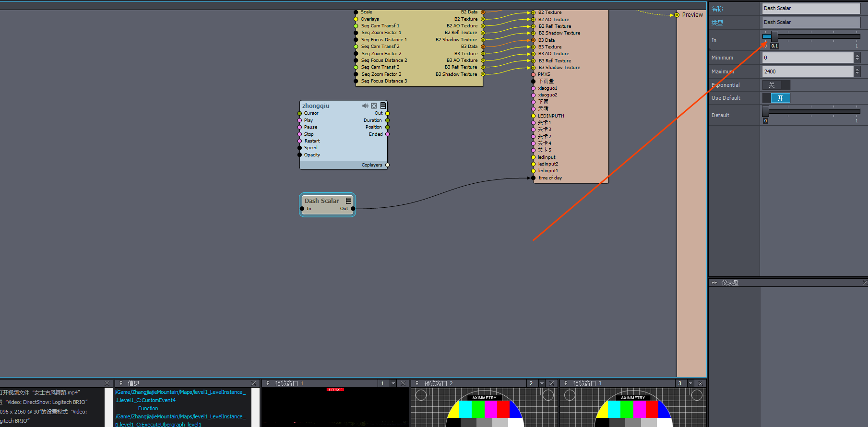This screenshot has height=427, width=868.
Task: Click the Overlays input pin
Action: (356, 19)
